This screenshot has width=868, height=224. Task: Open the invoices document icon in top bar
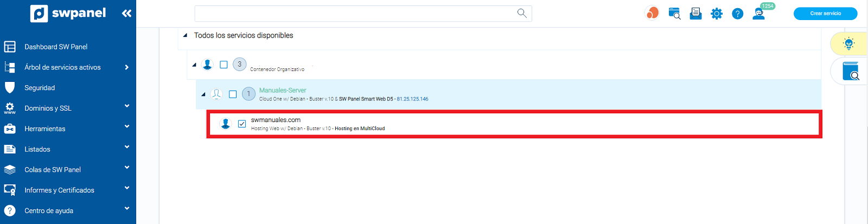tap(695, 14)
